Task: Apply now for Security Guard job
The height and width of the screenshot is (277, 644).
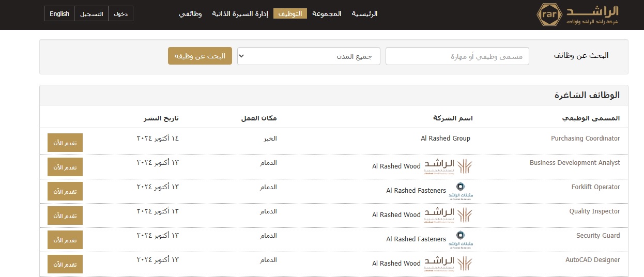Action: (x=65, y=240)
